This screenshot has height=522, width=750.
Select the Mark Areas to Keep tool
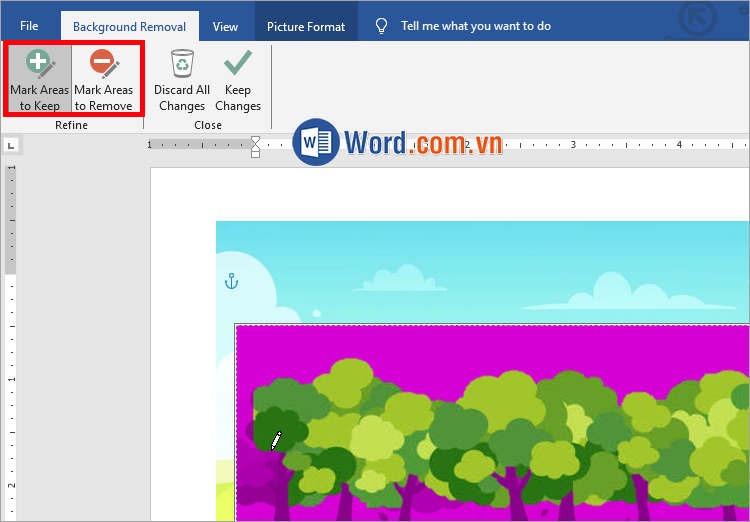pyautogui.click(x=39, y=79)
